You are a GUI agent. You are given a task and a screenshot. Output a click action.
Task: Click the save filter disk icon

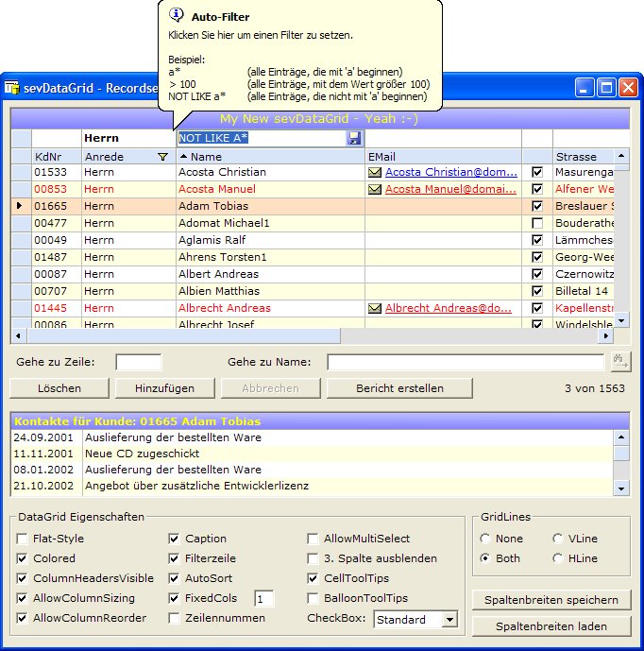354,138
